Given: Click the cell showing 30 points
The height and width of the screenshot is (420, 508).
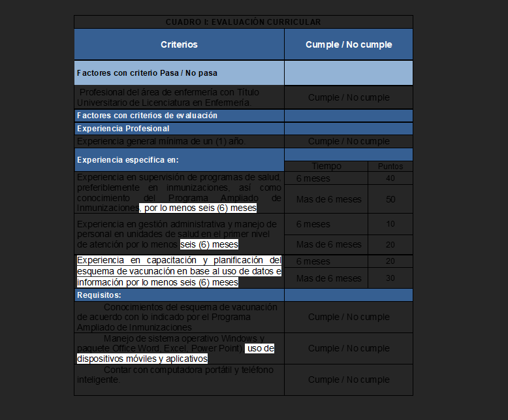Looking at the screenshot, I should click(x=390, y=278).
